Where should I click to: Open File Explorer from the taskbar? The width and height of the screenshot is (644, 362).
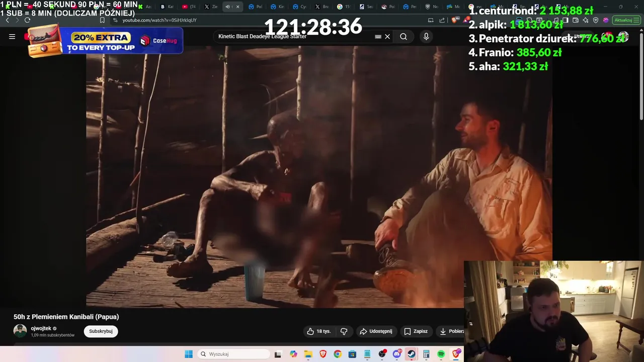[x=308, y=354]
